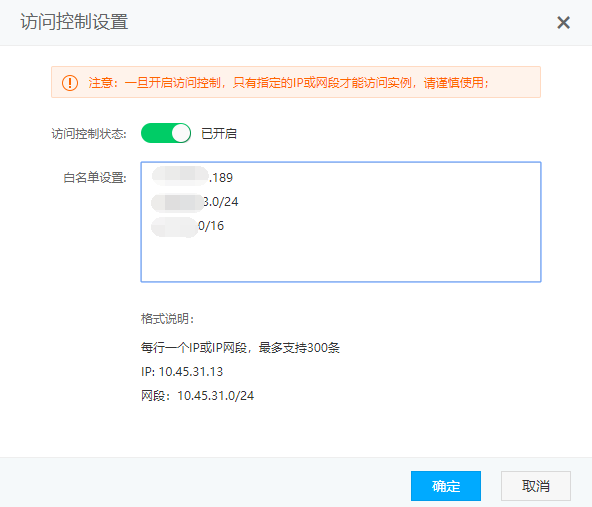Click the 格式说明 heading
The width and height of the screenshot is (592, 507).
pos(167,319)
